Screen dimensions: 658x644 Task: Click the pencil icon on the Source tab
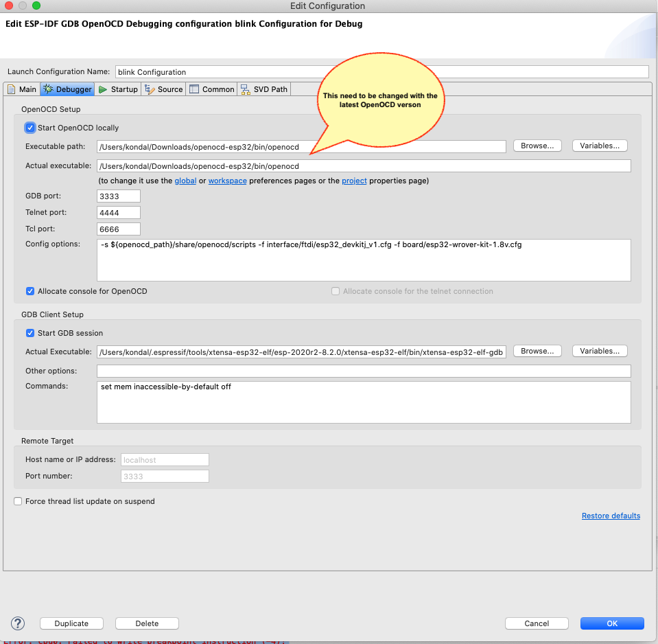(150, 89)
